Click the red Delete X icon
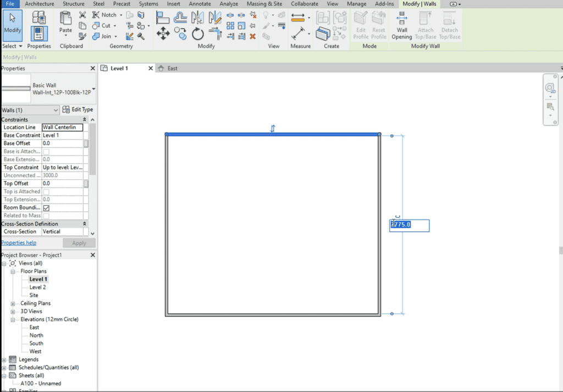 (x=253, y=36)
